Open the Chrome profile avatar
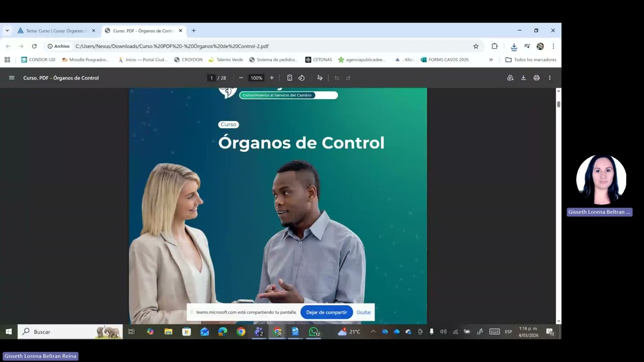 tap(540, 46)
